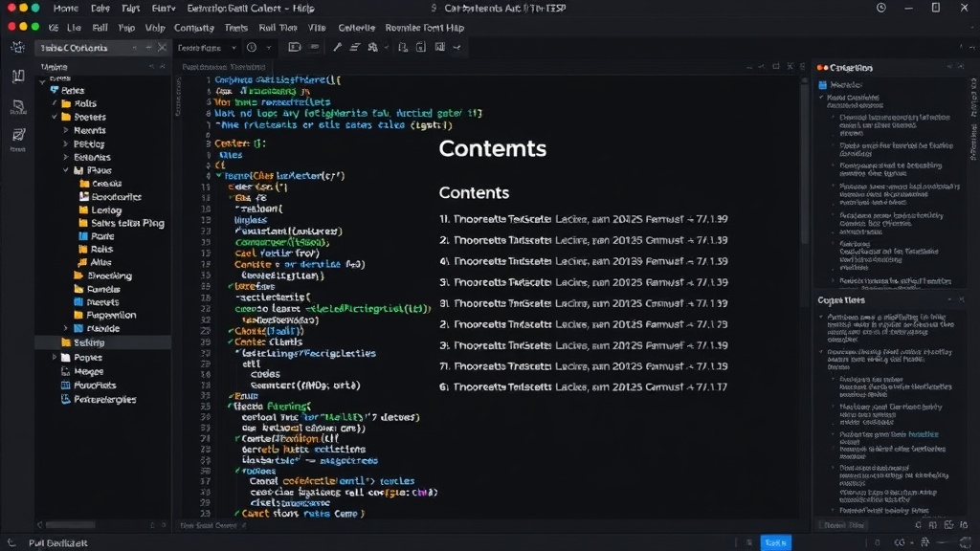980x551 pixels.
Task: Click the clock icon in the main toolbar
Action: click(252, 48)
